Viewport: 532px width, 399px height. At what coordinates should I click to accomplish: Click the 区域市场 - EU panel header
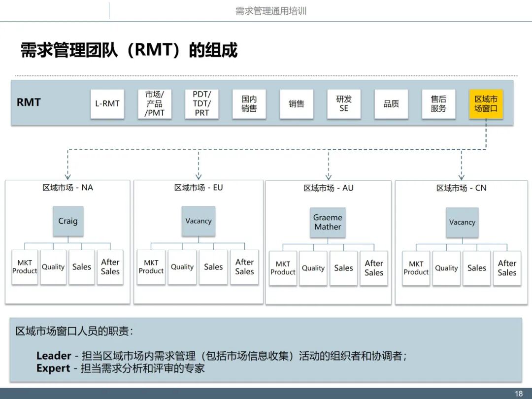point(199,188)
